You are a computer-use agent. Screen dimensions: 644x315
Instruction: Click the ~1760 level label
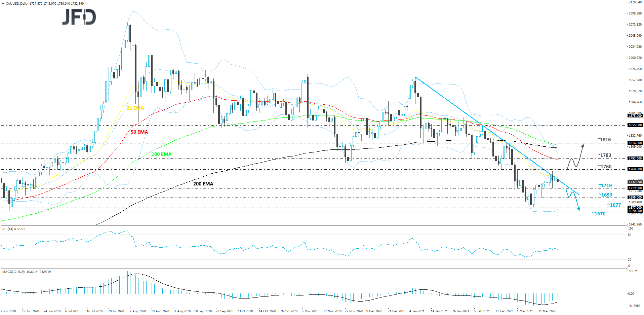pos(604,167)
